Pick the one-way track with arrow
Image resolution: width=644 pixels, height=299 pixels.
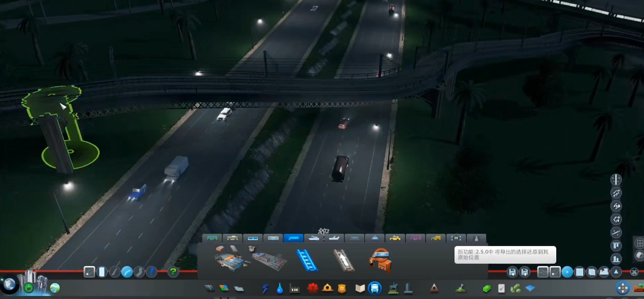[x=344, y=259]
